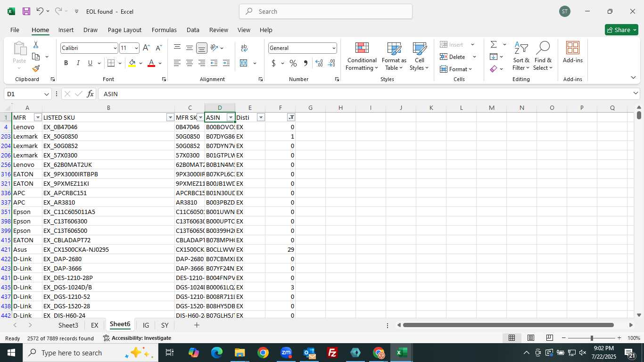Image resolution: width=644 pixels, height=362 pixels.
Task: Apply Center horizontal alignment
Action: [189, 63]
